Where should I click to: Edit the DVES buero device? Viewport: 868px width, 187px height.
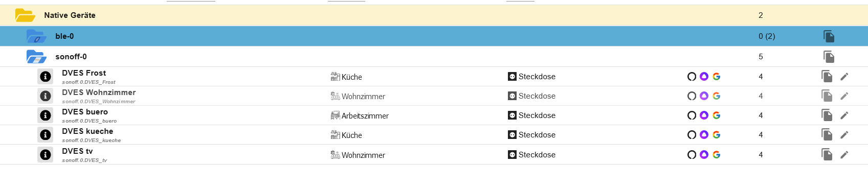(x=844, y=115)
